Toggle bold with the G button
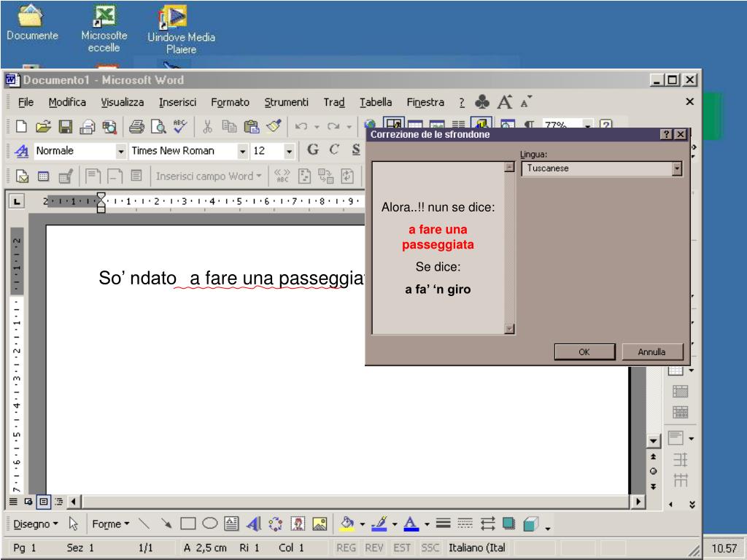Viewport: 747px width, 560px height. pos(313,149)
